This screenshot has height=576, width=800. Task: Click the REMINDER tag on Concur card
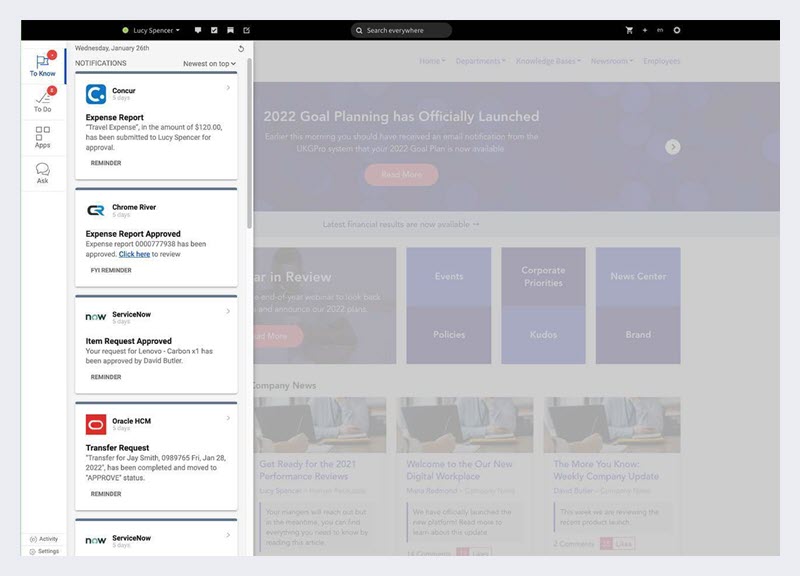tap(106, 163)
